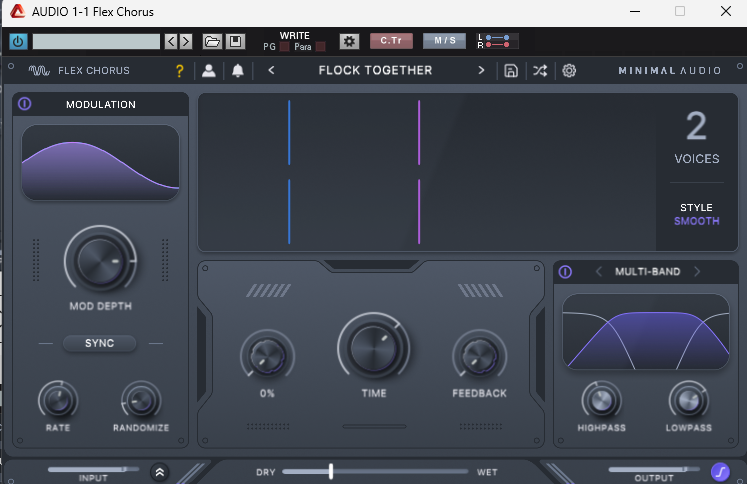Click the Randomize knob

point(141,401)
